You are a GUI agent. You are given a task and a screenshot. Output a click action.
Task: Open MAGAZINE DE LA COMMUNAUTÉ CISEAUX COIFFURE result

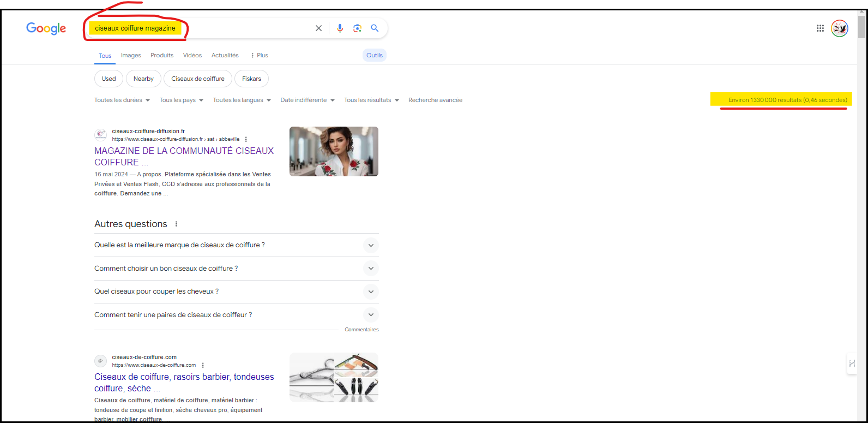[184, 156]
